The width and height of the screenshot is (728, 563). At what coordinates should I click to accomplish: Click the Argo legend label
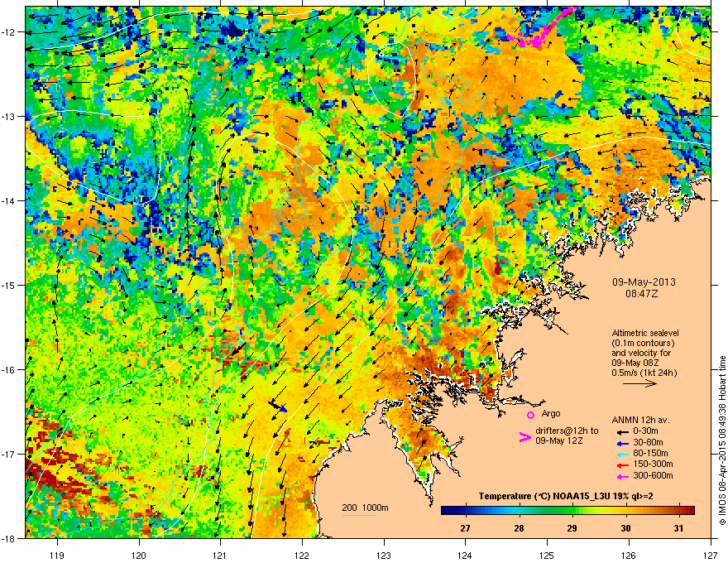point(551,413)
